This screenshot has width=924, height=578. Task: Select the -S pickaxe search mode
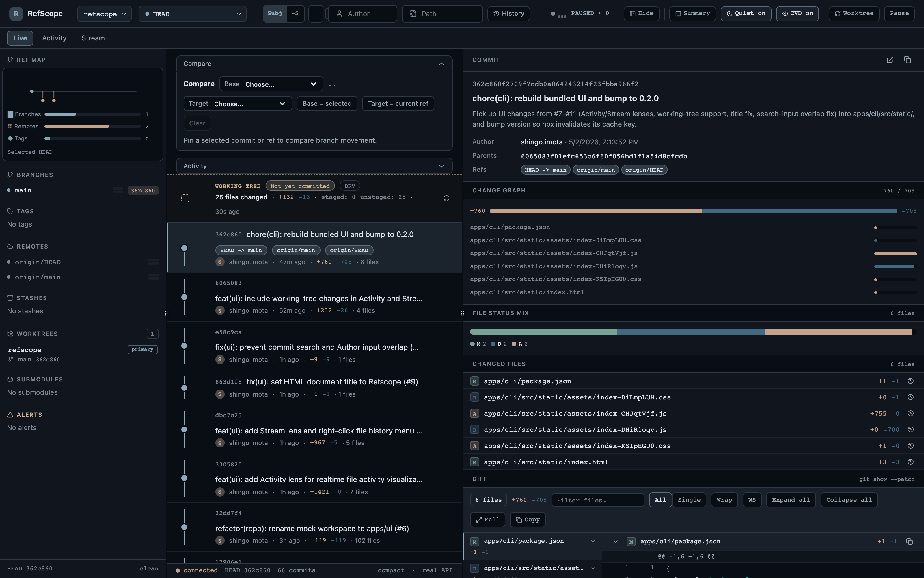point(295,13)
